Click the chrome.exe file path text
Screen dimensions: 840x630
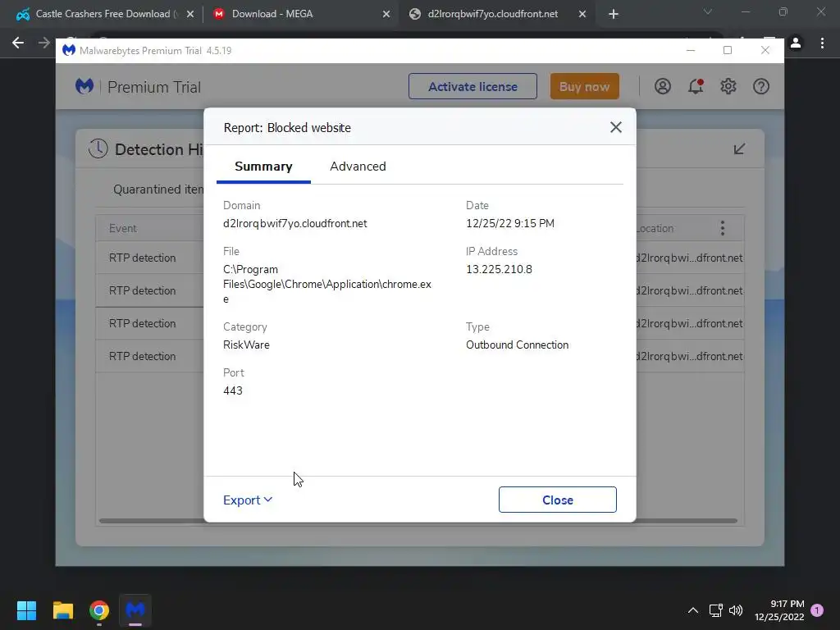326,284
